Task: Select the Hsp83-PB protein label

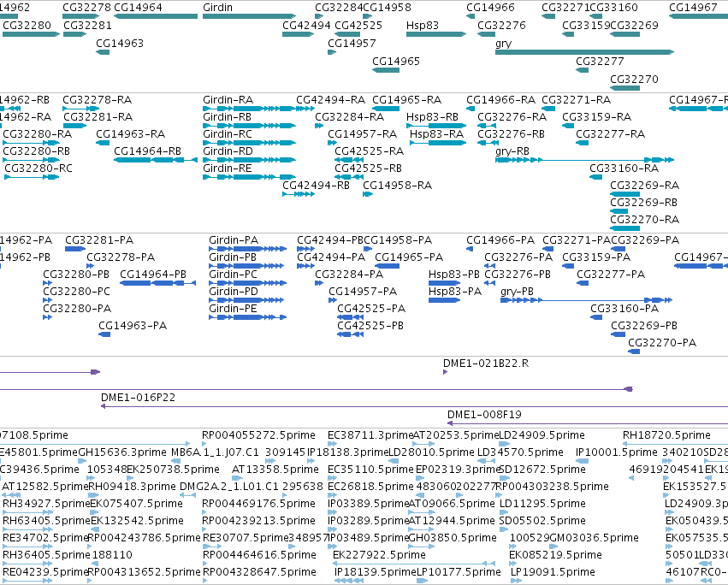Action: coord(454,275)
